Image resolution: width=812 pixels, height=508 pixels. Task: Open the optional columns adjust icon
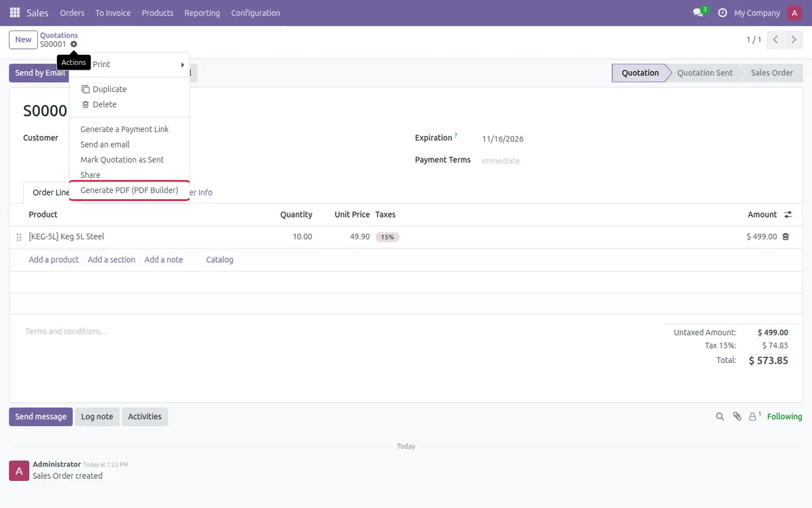point(788,215)
